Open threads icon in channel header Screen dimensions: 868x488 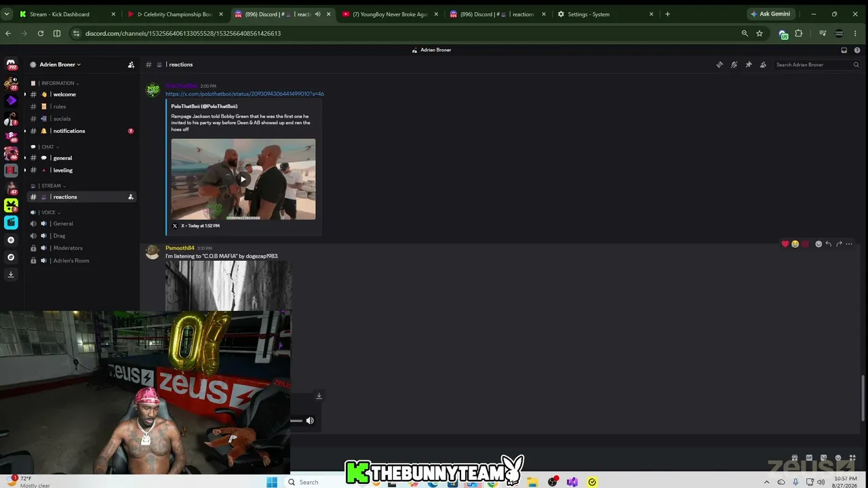pos(719,65)
